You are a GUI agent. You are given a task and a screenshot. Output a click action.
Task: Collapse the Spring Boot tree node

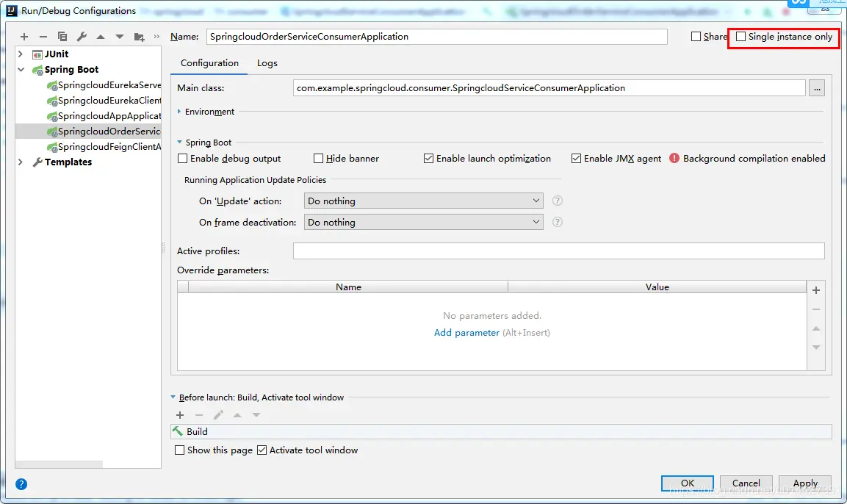tap(21, 70)
